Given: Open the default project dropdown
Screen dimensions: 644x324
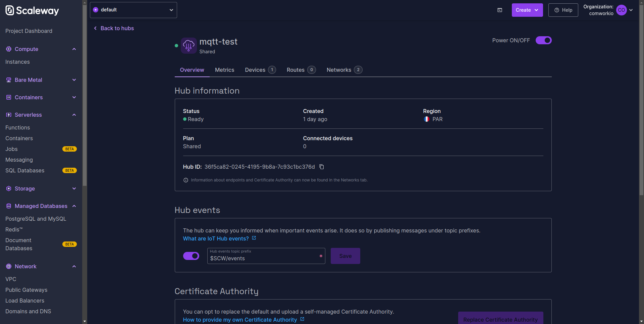Looking at the screenshot, I should [133, 10].
